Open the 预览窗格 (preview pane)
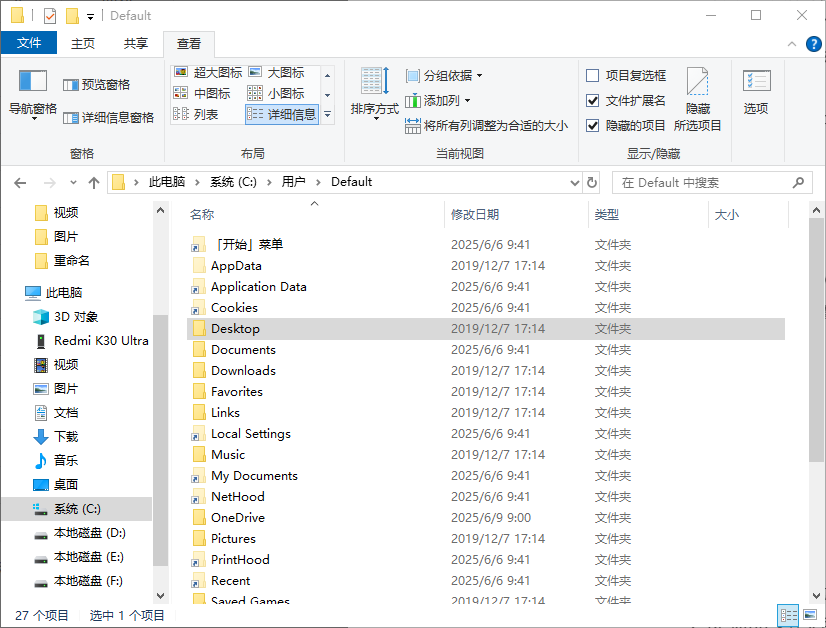The image size is (826, 628). click(x=96, y=85)
